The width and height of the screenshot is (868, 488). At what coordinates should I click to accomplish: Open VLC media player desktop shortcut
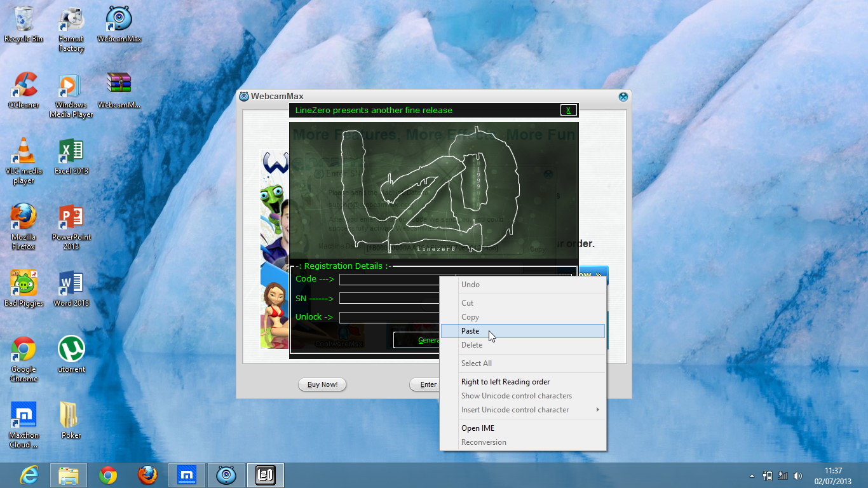tap(24, 161)
